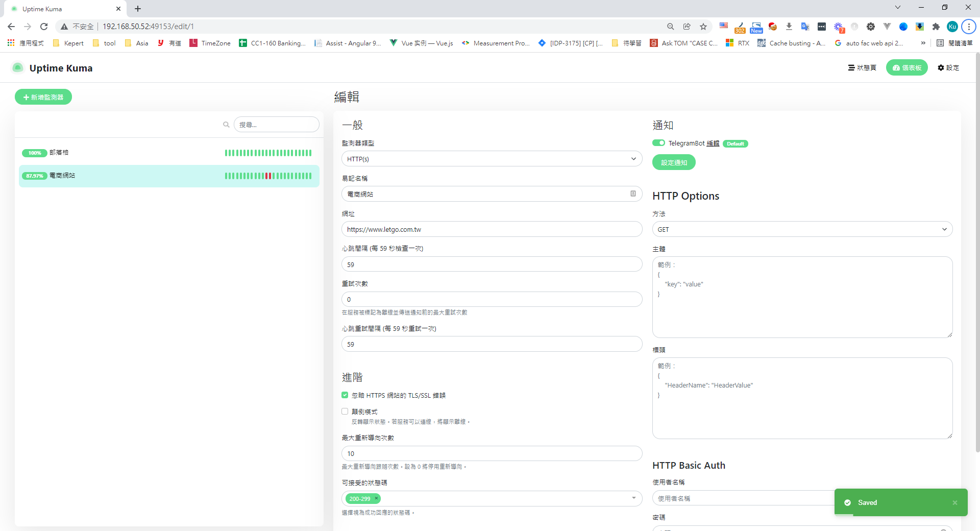Open the monitor type HTTP(s) dropdown

492,159
